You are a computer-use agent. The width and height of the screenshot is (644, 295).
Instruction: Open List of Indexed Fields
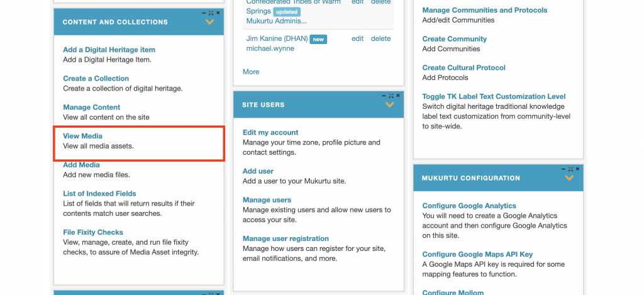point(99,194)
